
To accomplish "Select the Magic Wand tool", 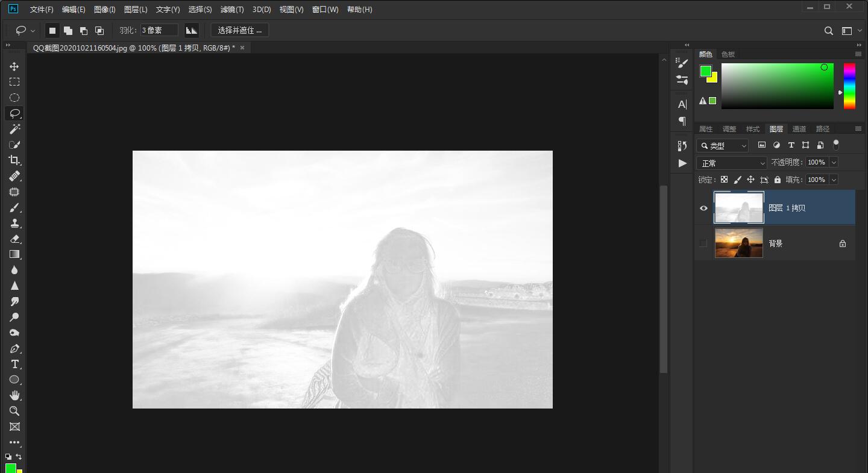I will click(14, 129).
